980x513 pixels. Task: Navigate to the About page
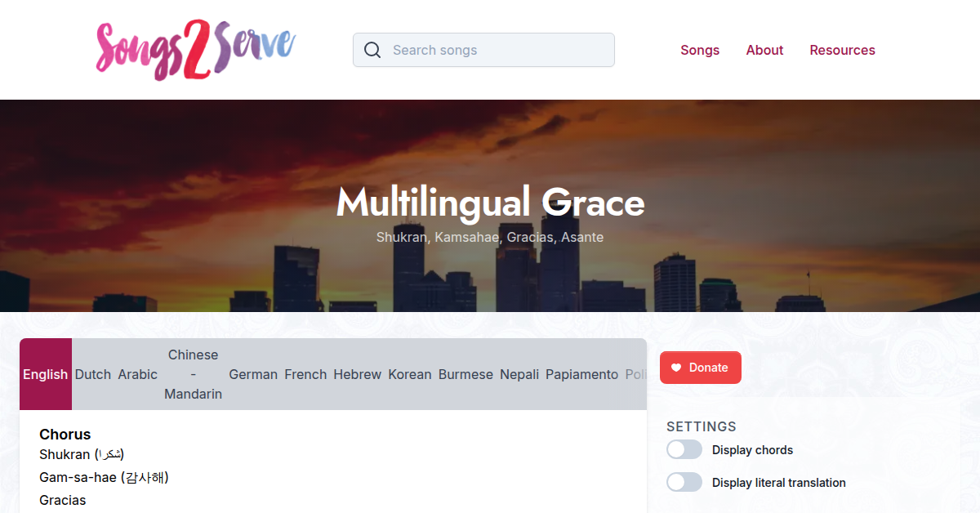pos(764,50)
